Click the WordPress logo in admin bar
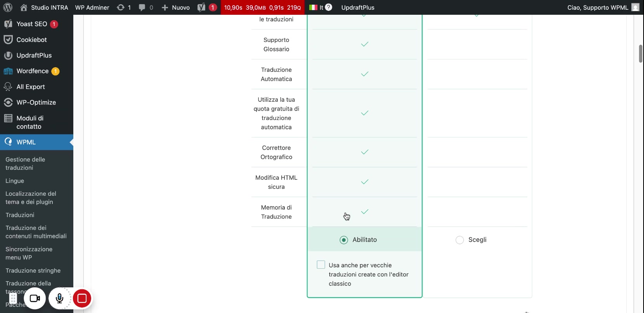The width and height of the screenshot is (644, 313). (8, 7)
